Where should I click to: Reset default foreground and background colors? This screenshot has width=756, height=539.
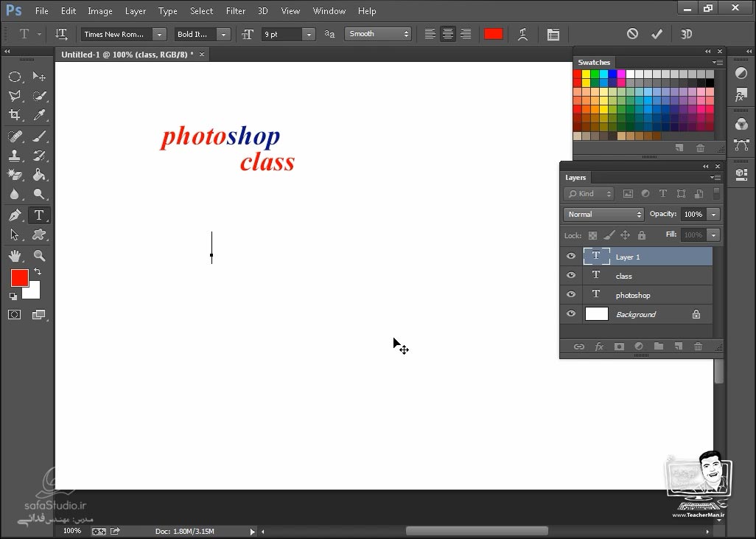tap(13, 296)
